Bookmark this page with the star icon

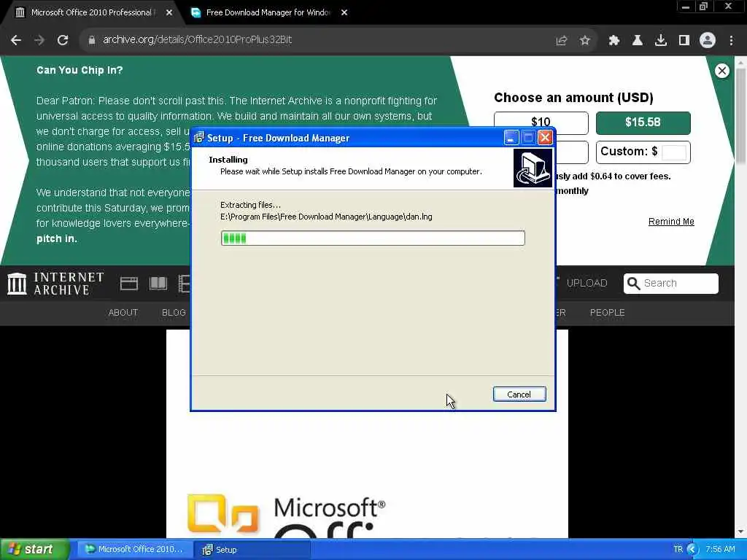(584, 41)
